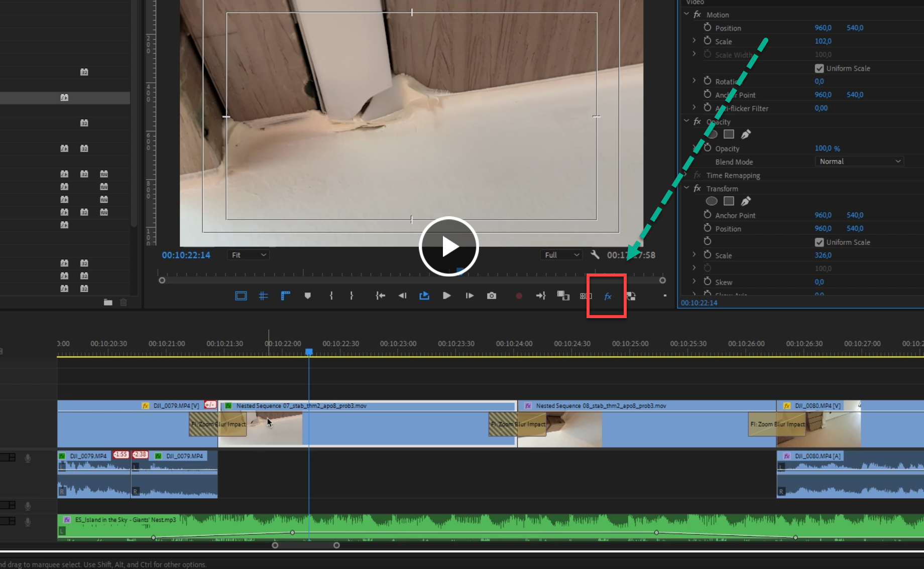Expand the Scale property under Motion

[x=695, y=41]
